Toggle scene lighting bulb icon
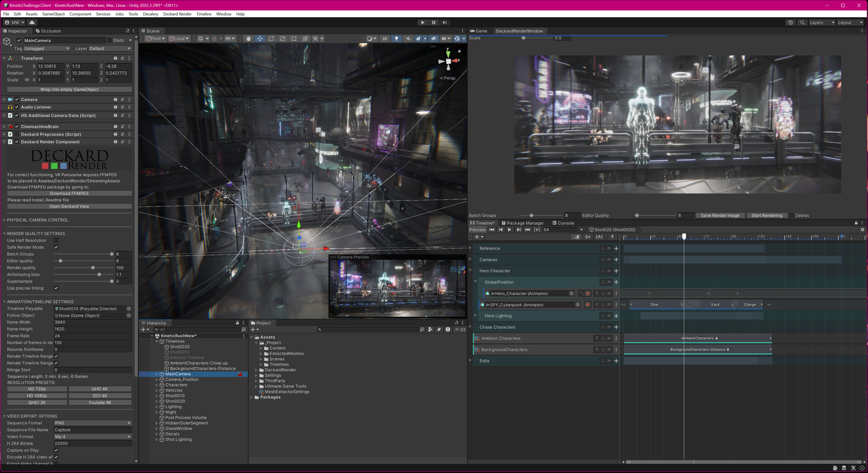 tap(396, 39)
